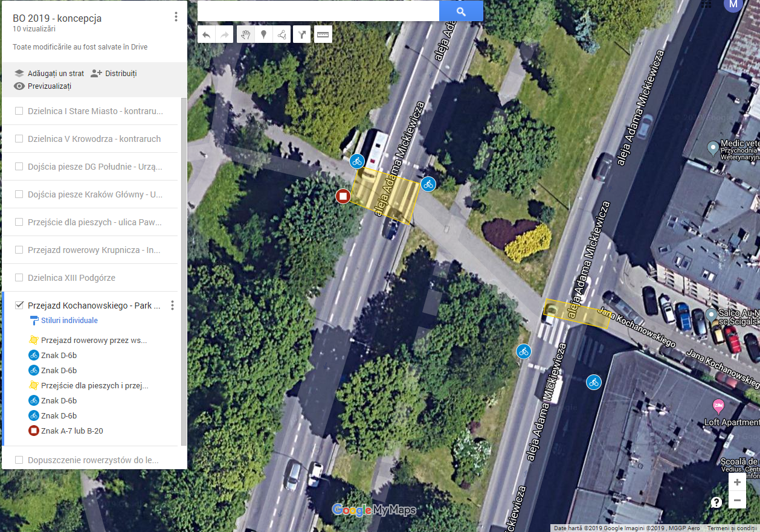Screen dimensions: 760x532
Task: Open the add directions tool
Action: [302, 34]
